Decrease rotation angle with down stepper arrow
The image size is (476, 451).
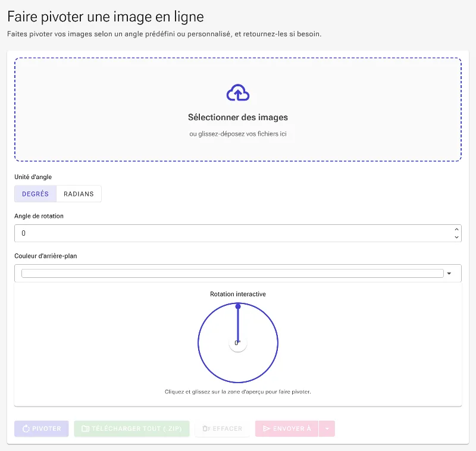pos(456,237)
